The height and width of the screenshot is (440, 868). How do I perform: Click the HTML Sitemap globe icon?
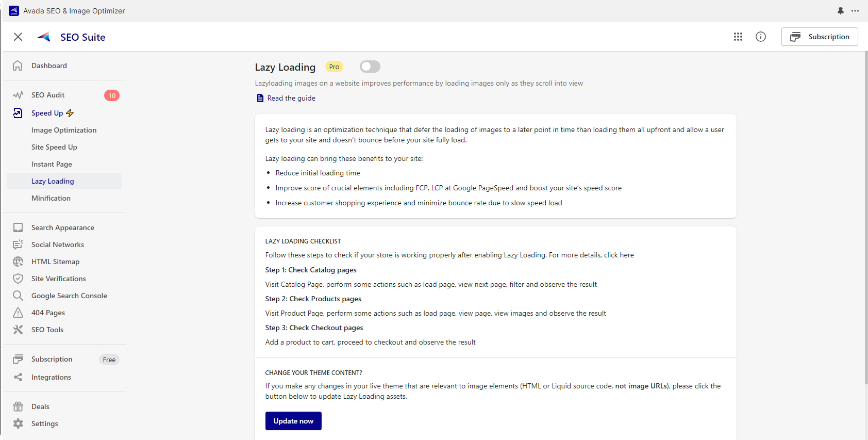18,262
